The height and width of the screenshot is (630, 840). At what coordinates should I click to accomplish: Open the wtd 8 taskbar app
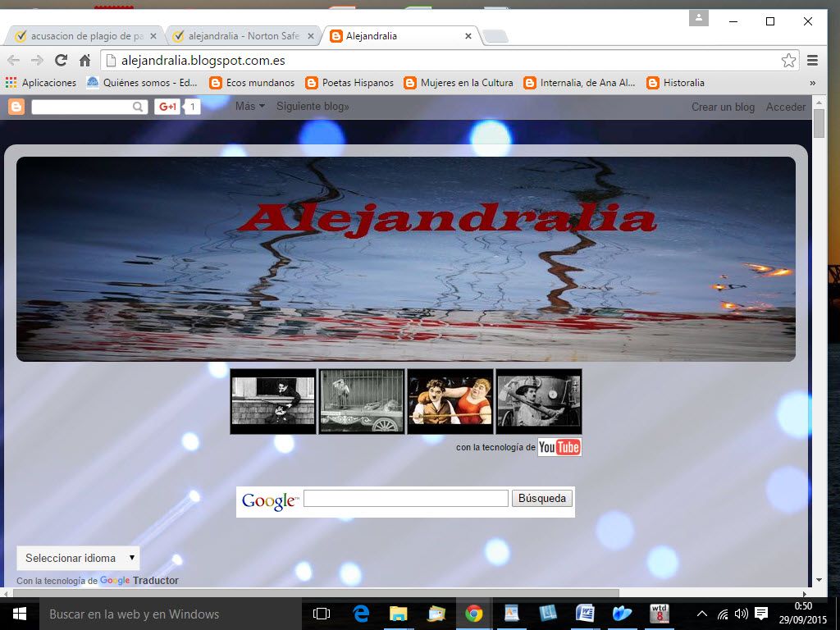660,614
